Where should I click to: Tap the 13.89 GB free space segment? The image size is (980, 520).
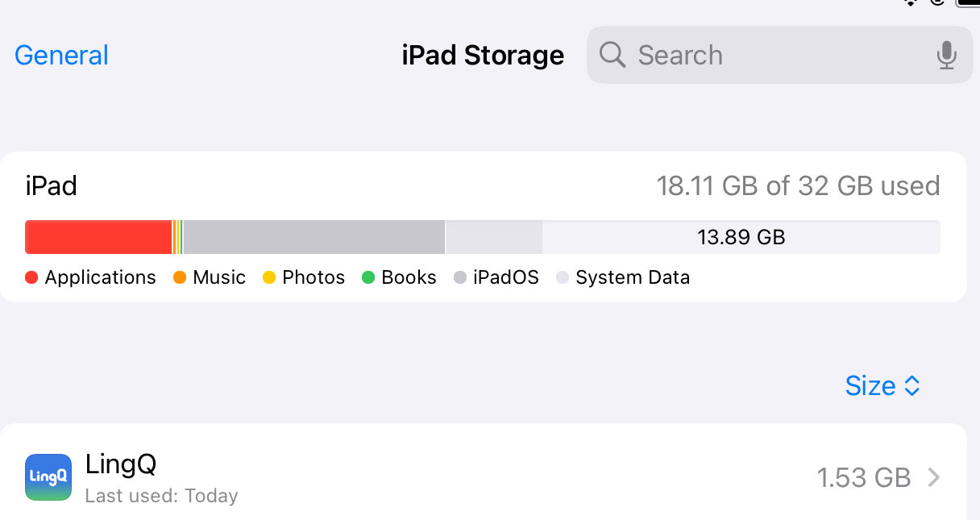pyautogui.click(x=741, y=237)
